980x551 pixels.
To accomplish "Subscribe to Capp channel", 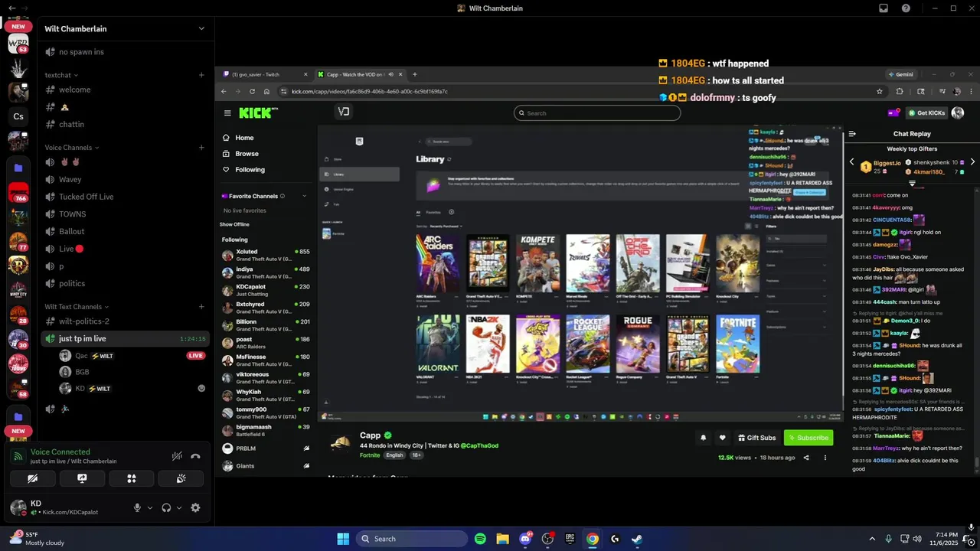I will coord(808,438).
